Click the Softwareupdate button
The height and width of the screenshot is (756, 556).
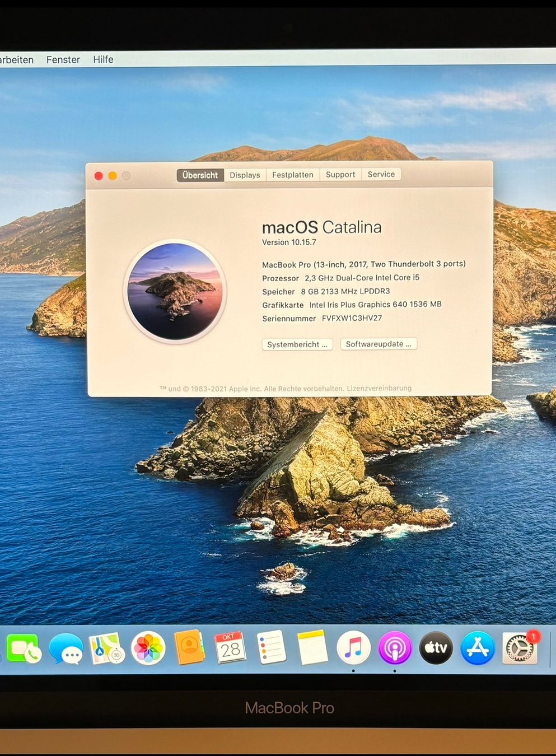379,344
